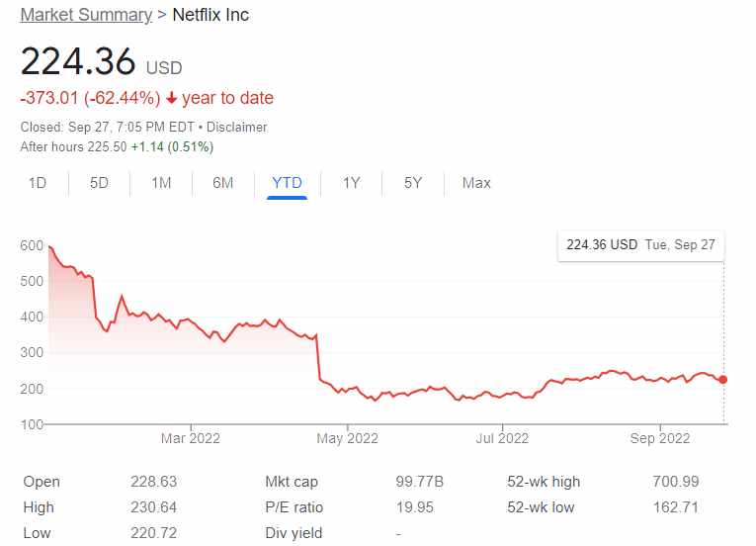Screen dimensions: 756x546
Task: Select the 1D time range tab
Action: pyautogui.click(x=38, y=183)
